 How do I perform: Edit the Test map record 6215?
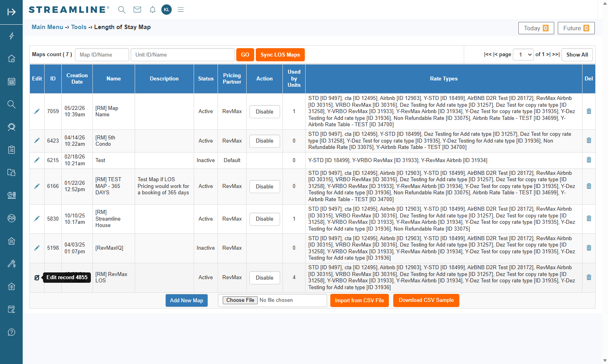click(37, 160)
